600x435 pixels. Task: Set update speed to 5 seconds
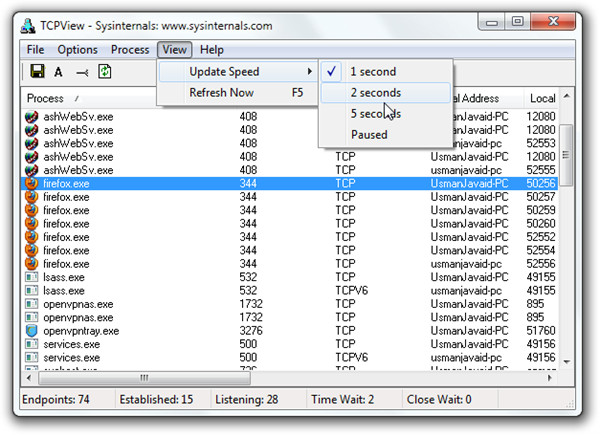386,114
